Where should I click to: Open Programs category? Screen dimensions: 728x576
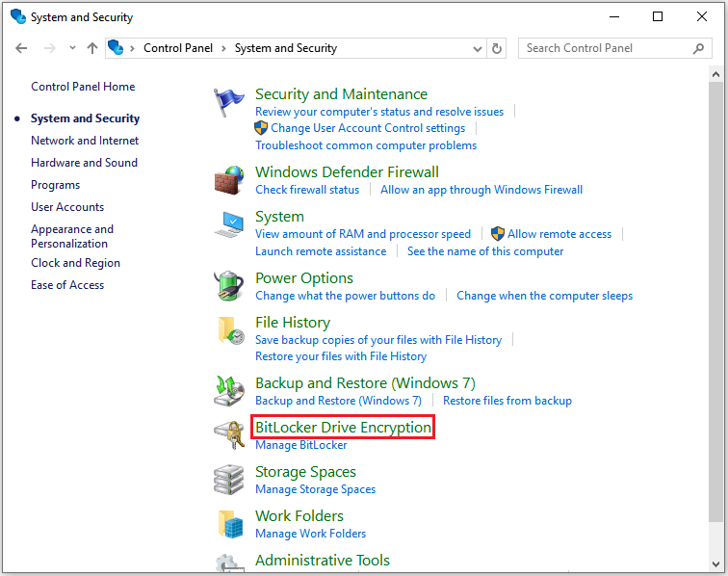(x=55, y=185)
